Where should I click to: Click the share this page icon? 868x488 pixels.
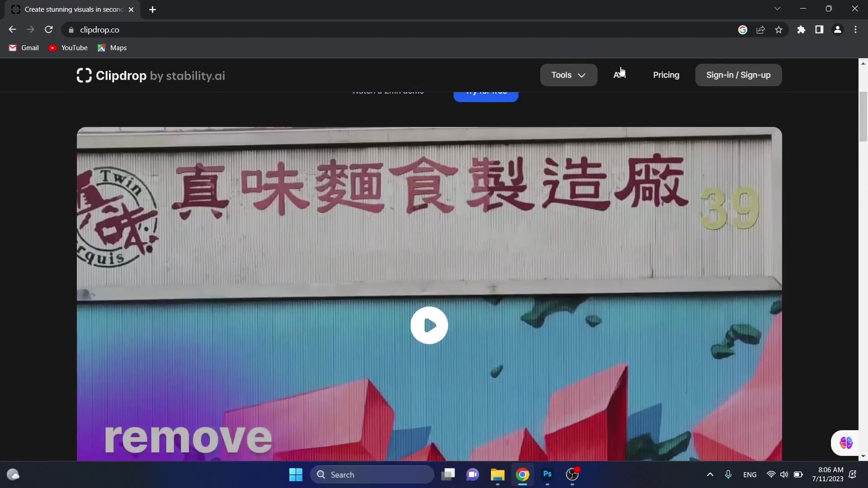(x=760, y=29)
